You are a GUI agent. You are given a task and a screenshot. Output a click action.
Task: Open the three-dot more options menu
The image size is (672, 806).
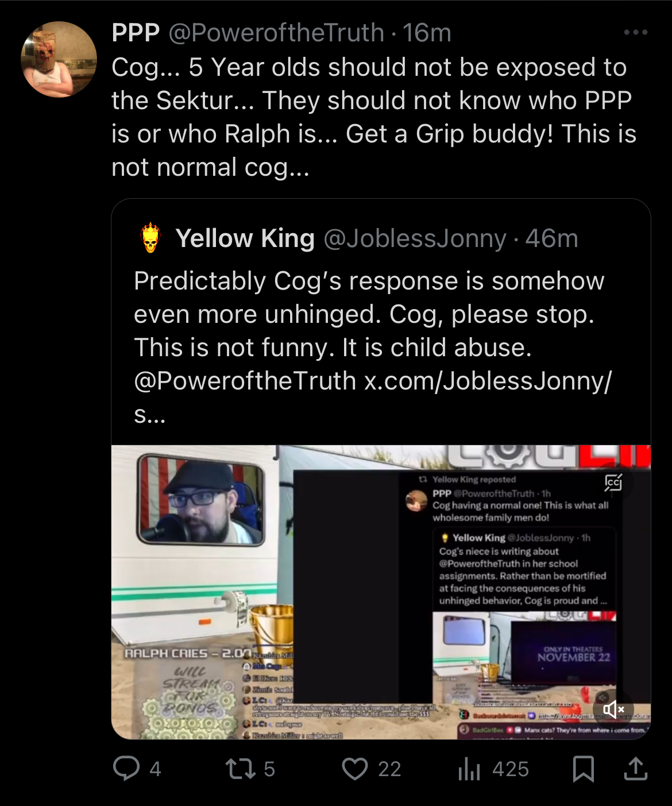[x=636, y=33]
